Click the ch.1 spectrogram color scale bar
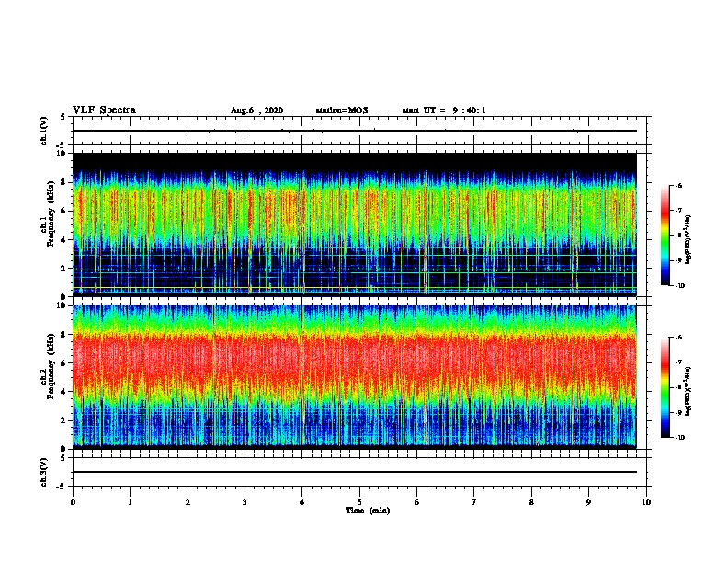 point(665,236)
